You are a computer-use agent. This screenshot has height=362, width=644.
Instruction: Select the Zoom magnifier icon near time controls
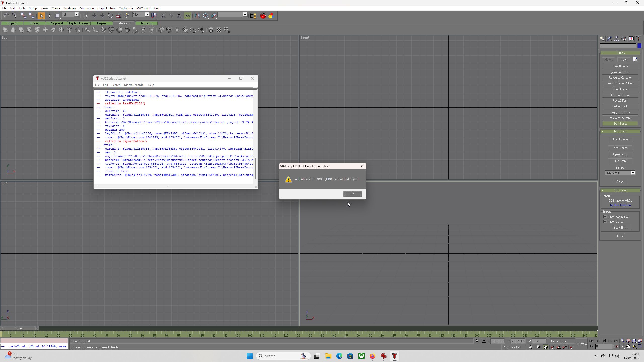[623, 341]
